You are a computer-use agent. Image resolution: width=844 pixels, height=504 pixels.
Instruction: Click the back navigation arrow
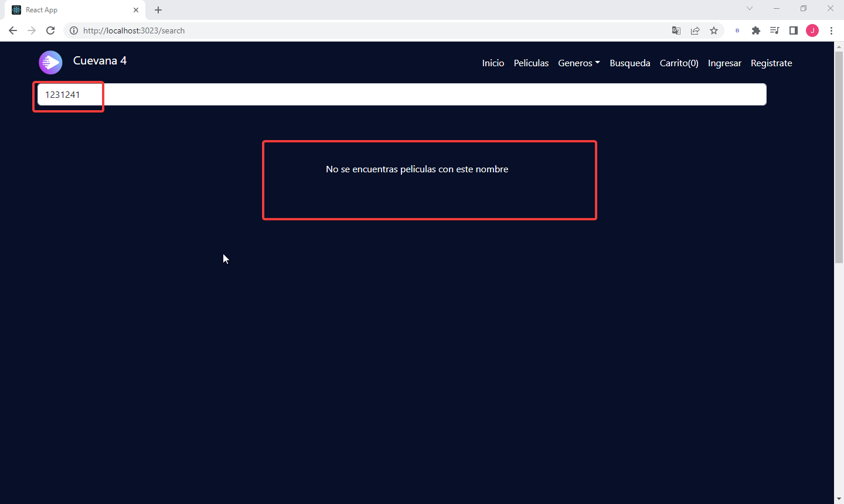click(12, 30)
